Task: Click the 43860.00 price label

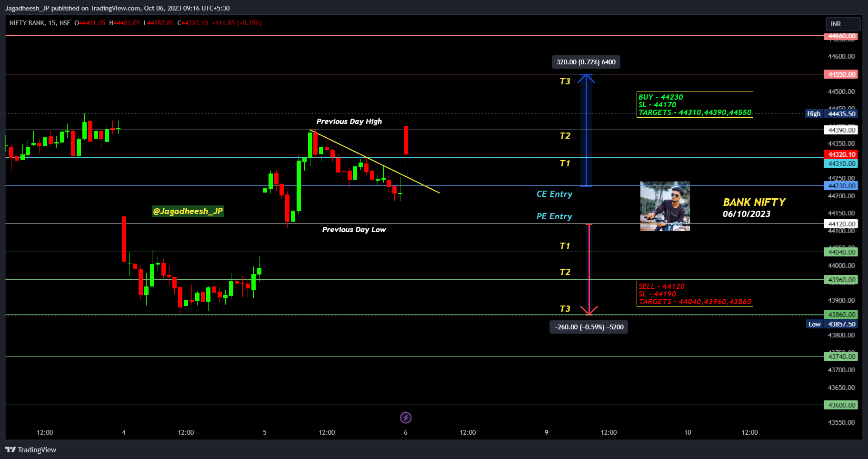Action: (841, 315)
